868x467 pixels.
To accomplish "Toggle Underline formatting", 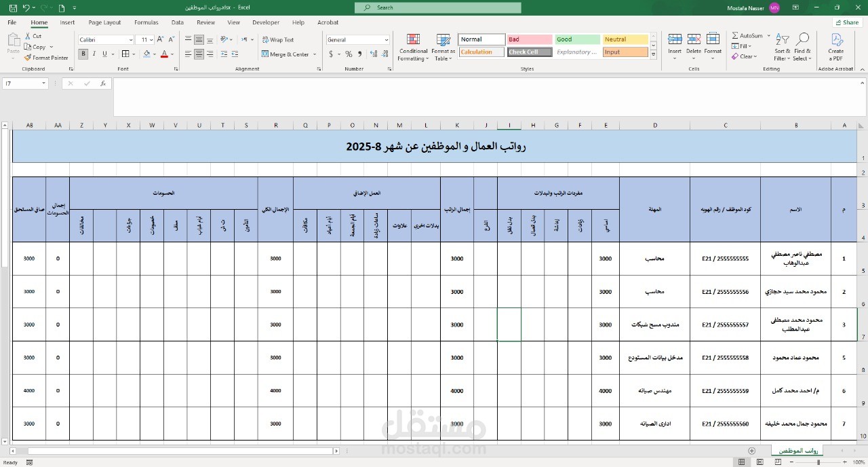I will pyautogui.click(x=105, y=54).
